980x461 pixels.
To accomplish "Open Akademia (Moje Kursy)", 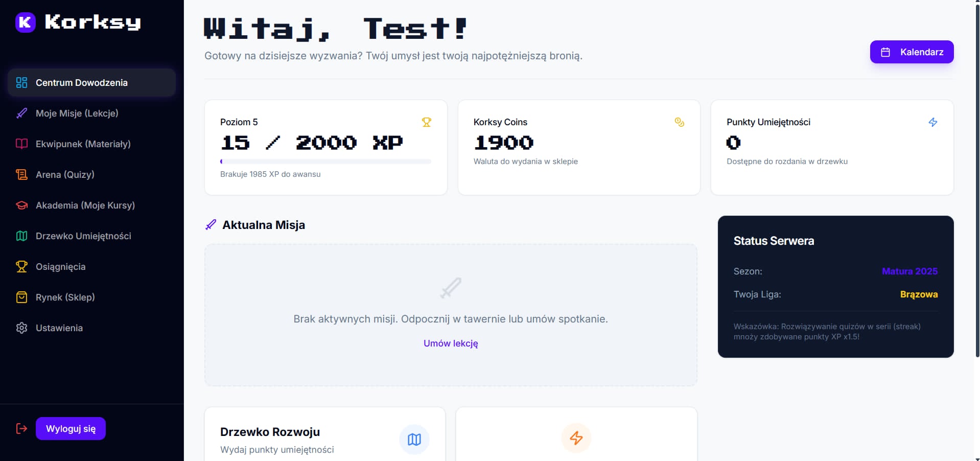I will tap(92, 205).
